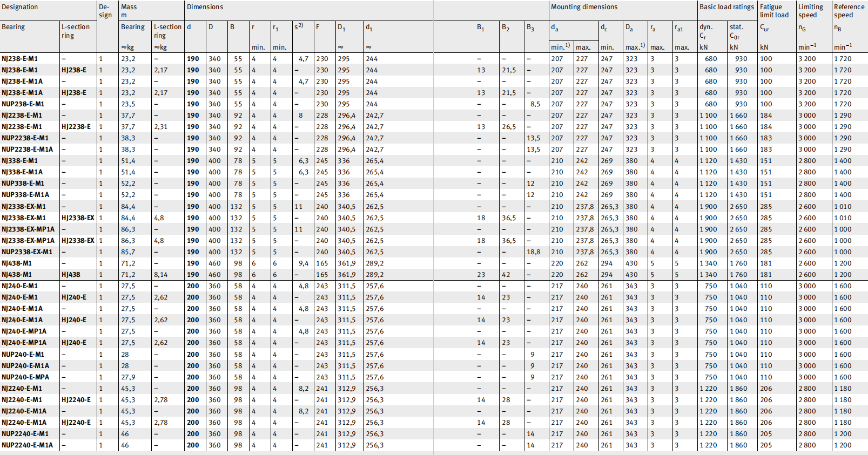Image resolution: width=868 pixels, height=455 pixels.
Task: Select the 85,7 bearing mass cell
Action: [128, 252]
